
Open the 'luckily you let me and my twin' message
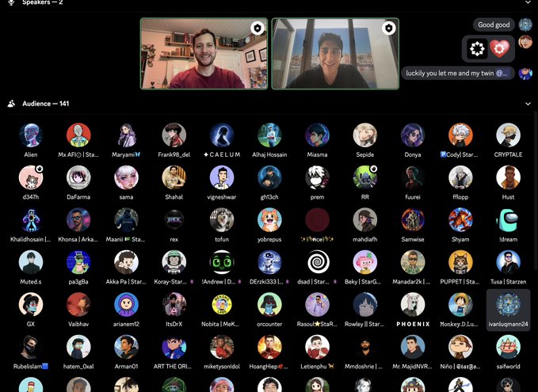point(457,73)
